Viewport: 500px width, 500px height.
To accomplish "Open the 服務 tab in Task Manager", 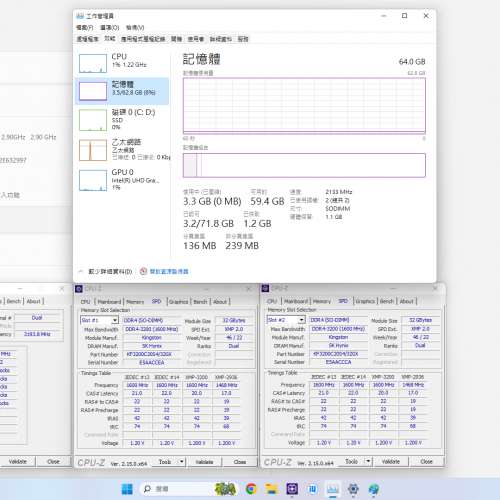I will 243,39.
